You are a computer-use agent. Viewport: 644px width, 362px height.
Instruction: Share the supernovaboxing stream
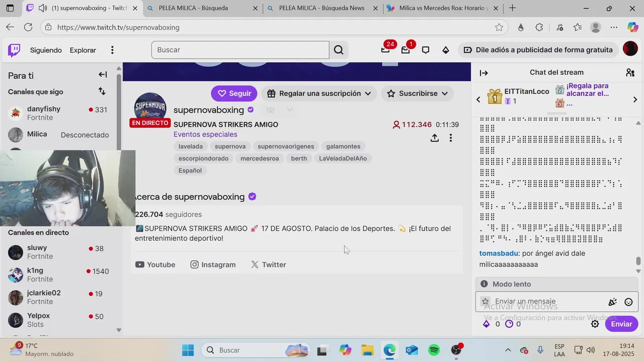[435, 138]
